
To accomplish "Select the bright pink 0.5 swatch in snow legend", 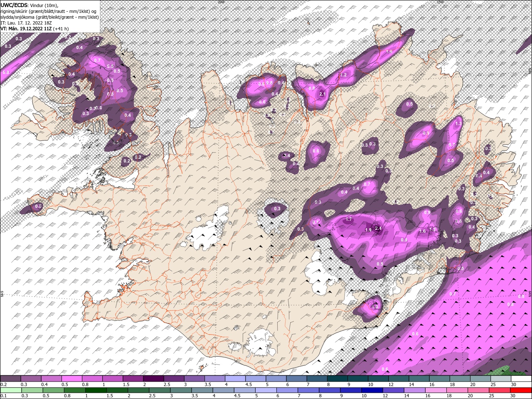I will pos(71,378).
